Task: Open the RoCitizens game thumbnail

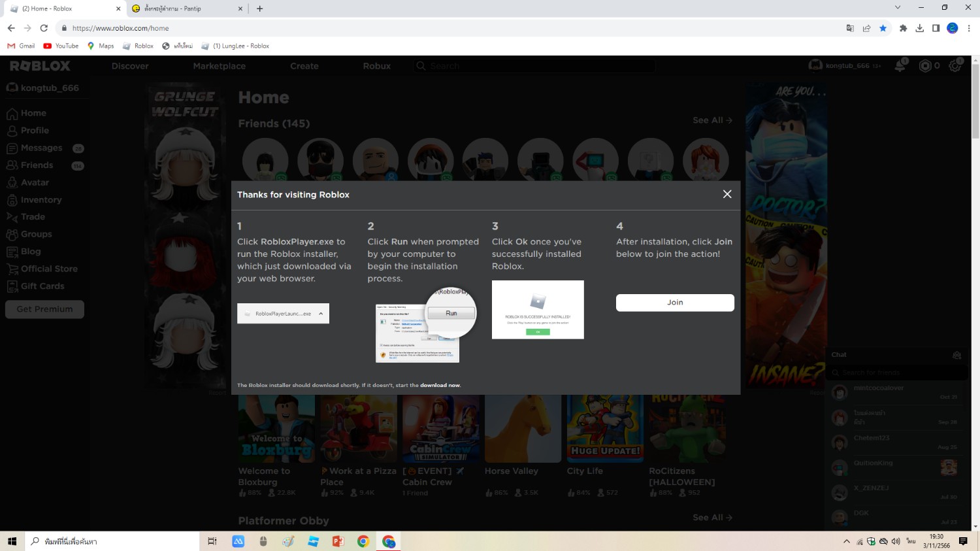Action: (x=687, y=428)
